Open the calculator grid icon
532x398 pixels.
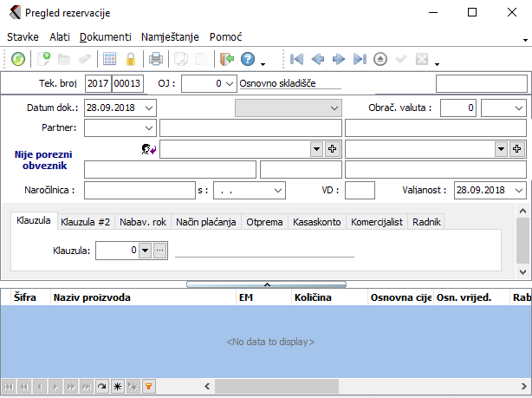tap(110, 59)
